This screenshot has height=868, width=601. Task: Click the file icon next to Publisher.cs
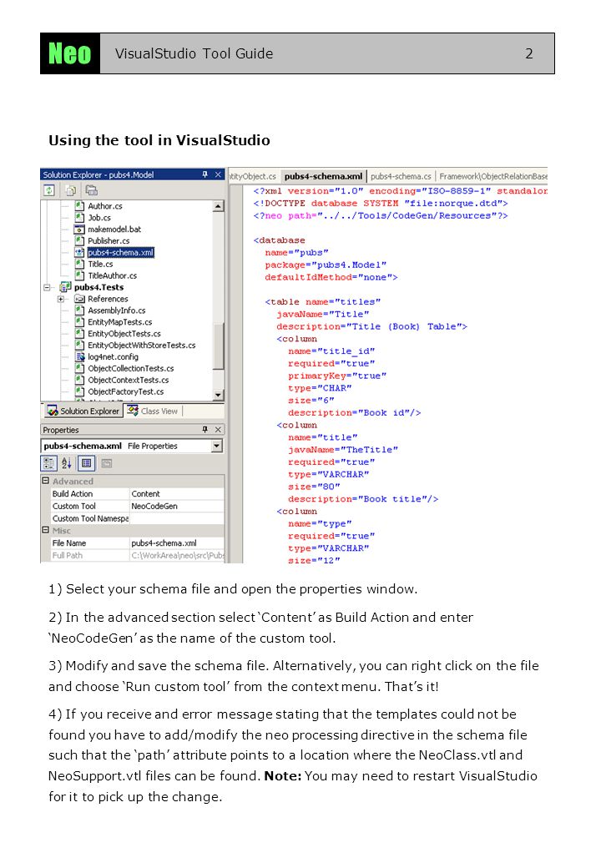click(79, 241)
